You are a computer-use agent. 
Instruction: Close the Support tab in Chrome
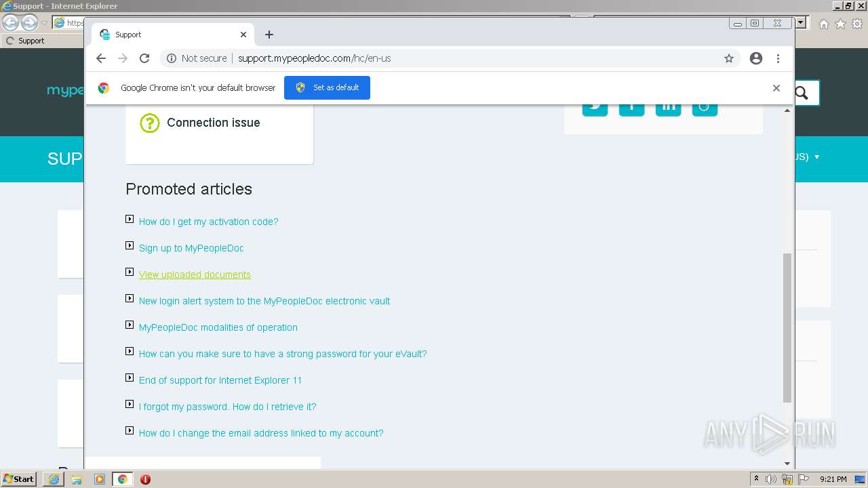243,35
